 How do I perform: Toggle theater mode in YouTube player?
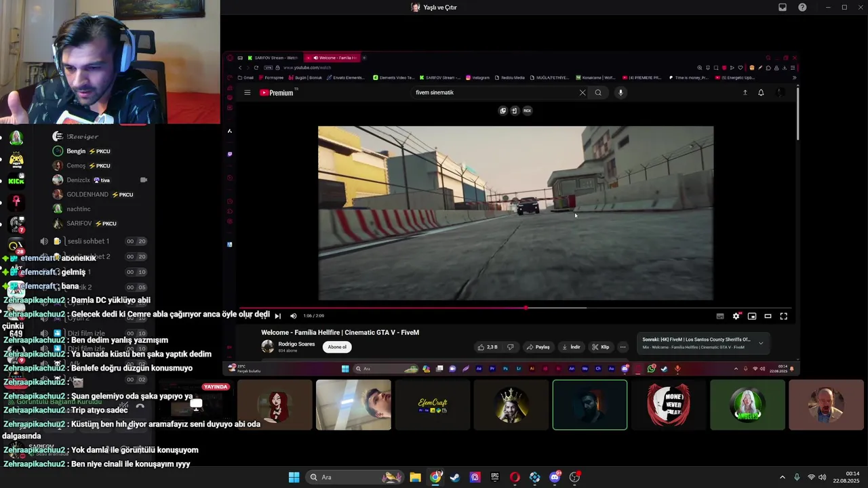click(x=768, y=316)
